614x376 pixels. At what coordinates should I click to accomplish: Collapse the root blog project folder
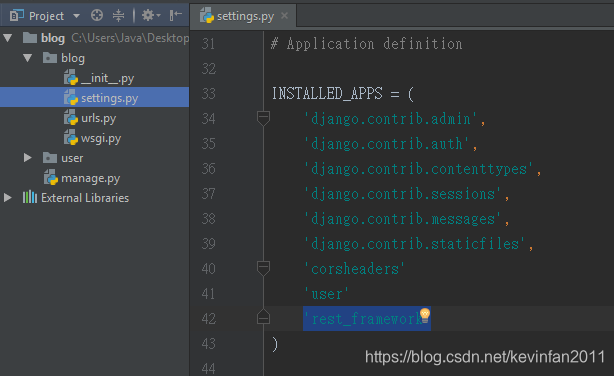pyautogui.click(x=8, y=38)
